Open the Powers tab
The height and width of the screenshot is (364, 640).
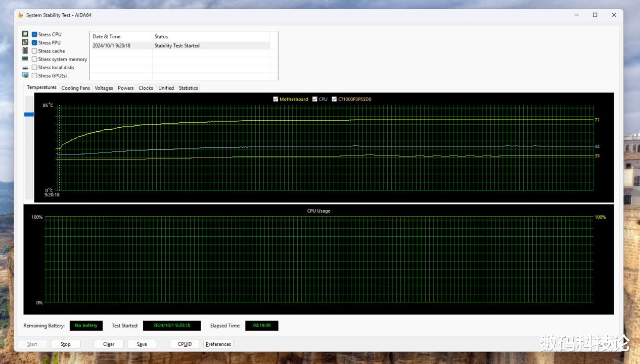126,88
